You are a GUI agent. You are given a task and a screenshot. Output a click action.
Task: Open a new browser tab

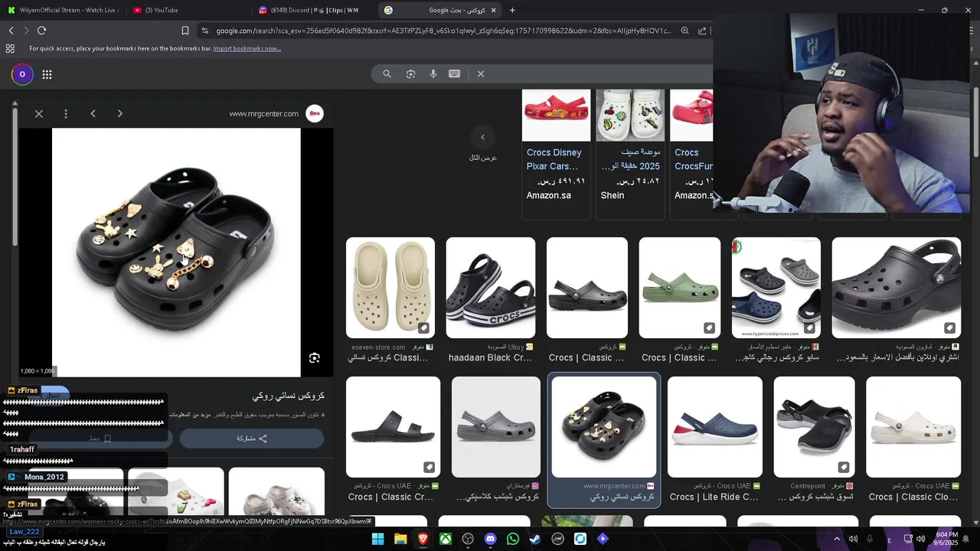512,10
